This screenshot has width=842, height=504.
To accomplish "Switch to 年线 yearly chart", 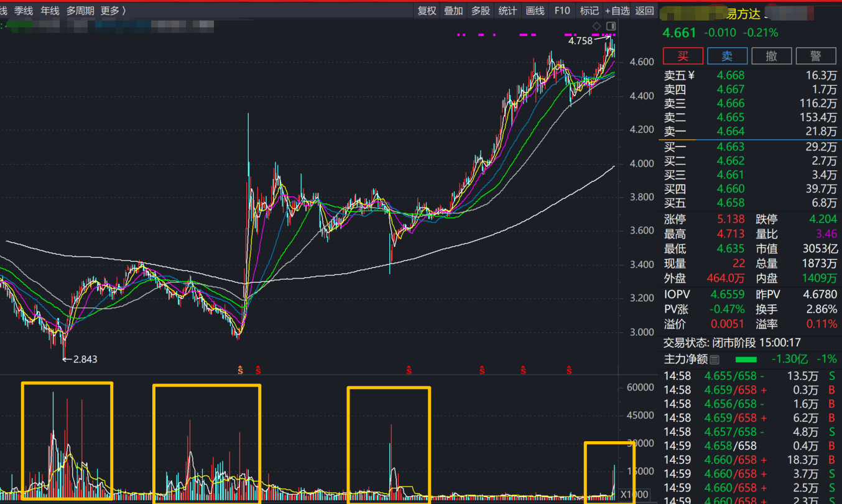I will tap(50, 11).
